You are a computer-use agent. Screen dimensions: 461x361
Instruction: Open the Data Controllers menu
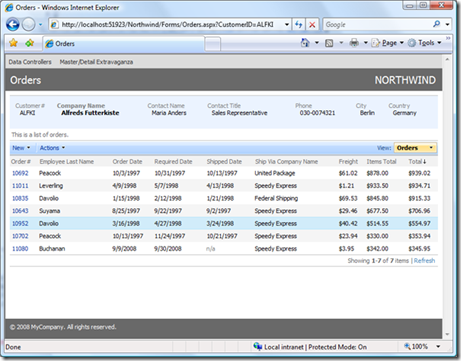coord(30,62)
